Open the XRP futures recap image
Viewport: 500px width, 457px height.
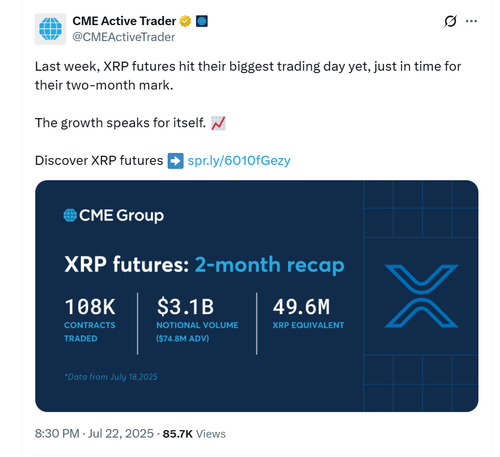257,296
